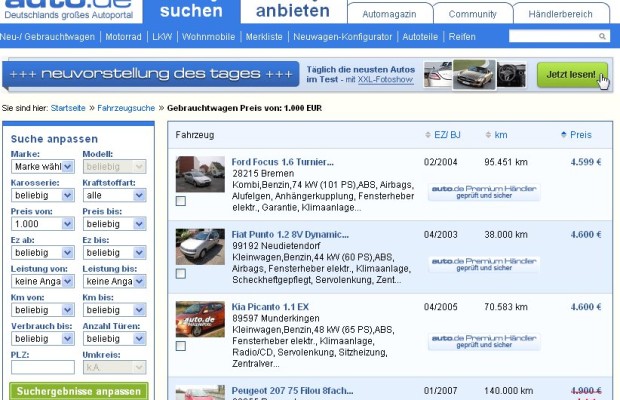
Task: Open the Ez bis dropdown
Action: point(114,253)
